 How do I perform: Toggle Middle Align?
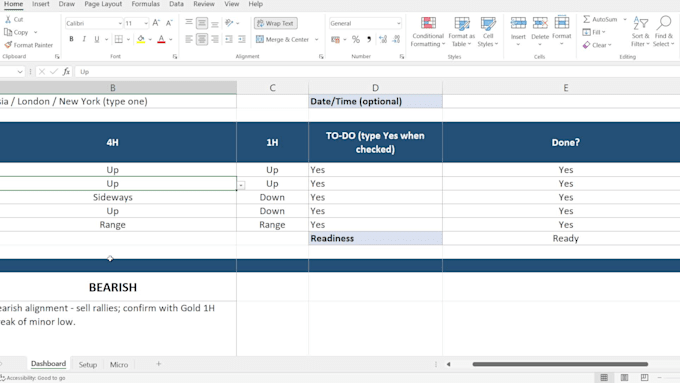click(x=202, y=23)
